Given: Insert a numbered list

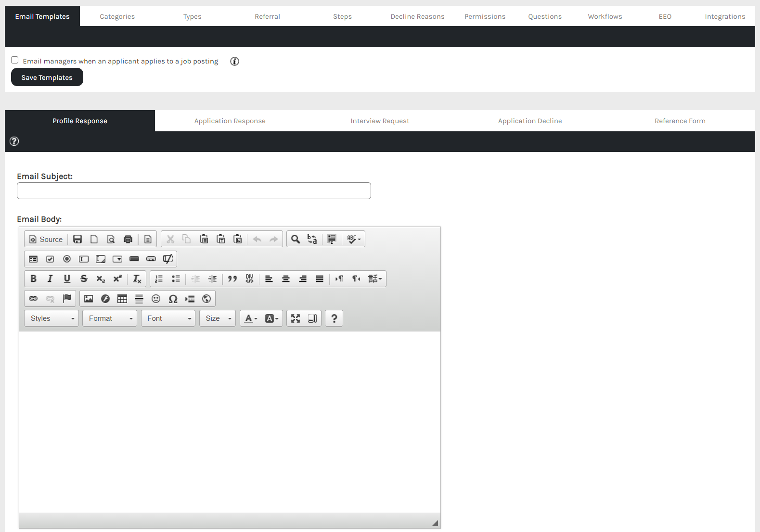Looking at the screenshot, I should (x=159, y=279).
